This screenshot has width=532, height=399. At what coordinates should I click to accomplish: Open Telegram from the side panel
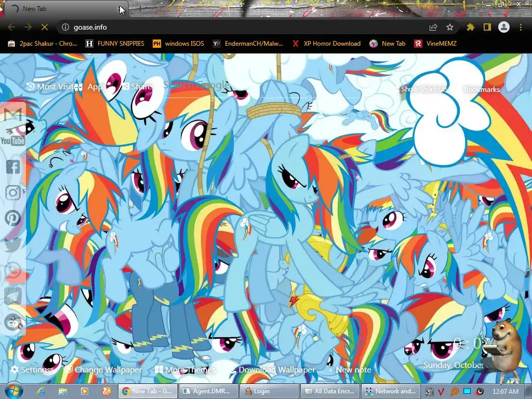(x=13, y=296)
